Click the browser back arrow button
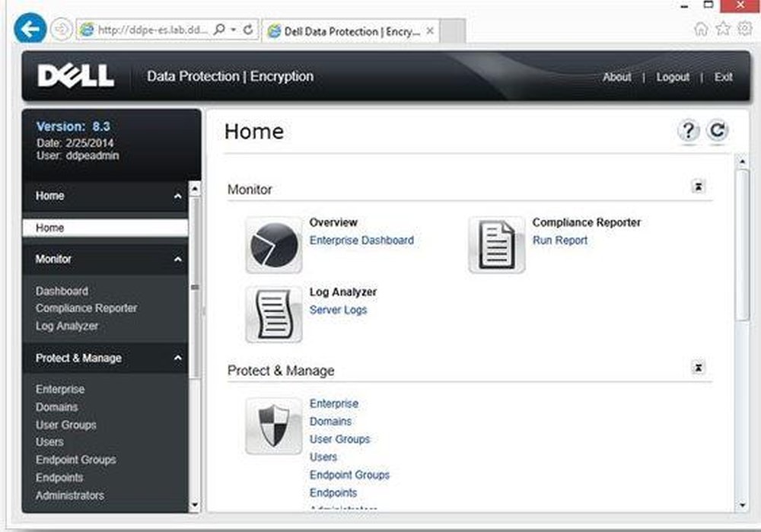761x532 pixels. (x=30, y=29)
